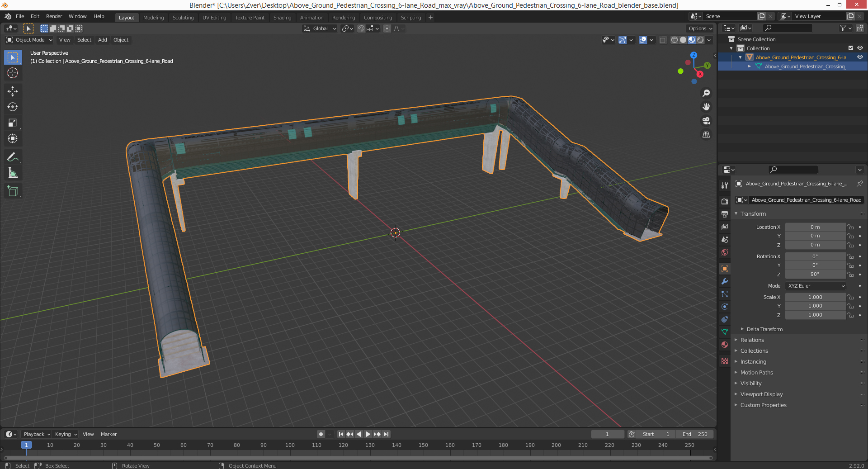This screenshot has height=469, width=868.
Task: Toggle the camera view icon
Action: click(x=706, y=121)
